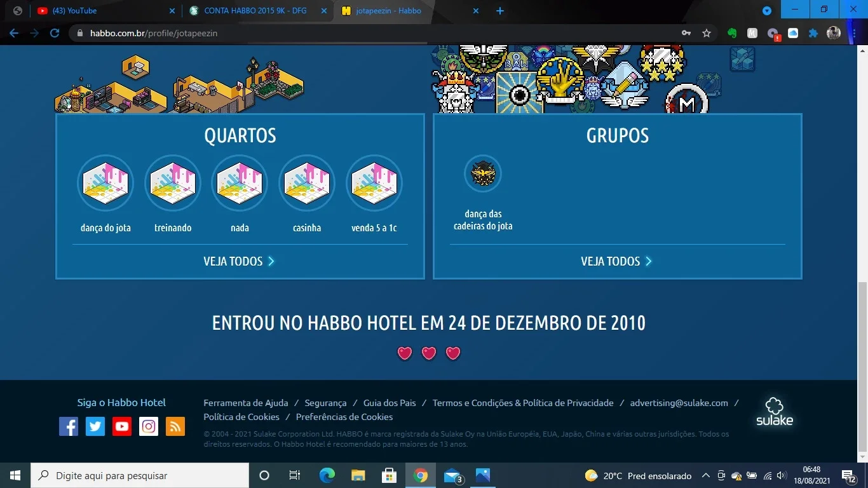This screenshot has width=868, height=488.
Task: Open File Explorer from taskbar
Action: [358, 475]
